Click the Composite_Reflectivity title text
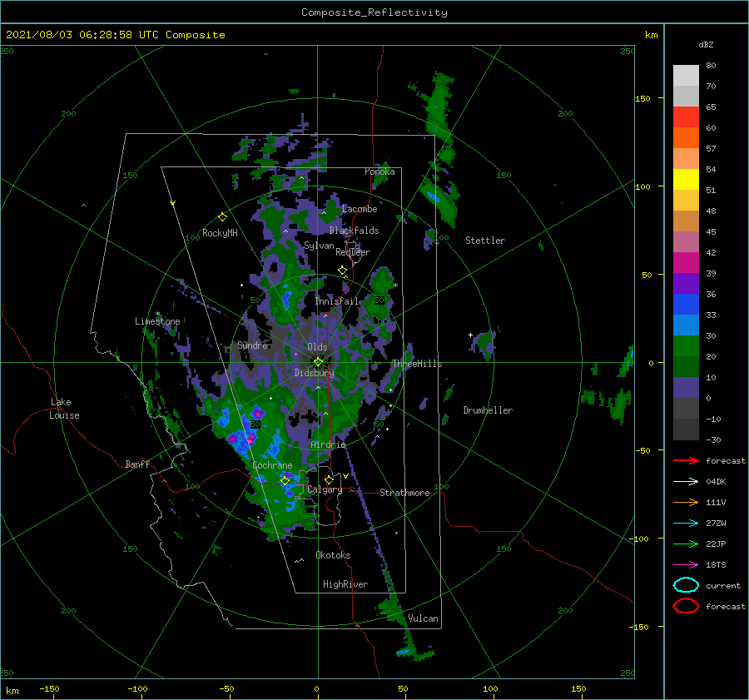Viewport: 749px width, 700px height. coord(374,12)
